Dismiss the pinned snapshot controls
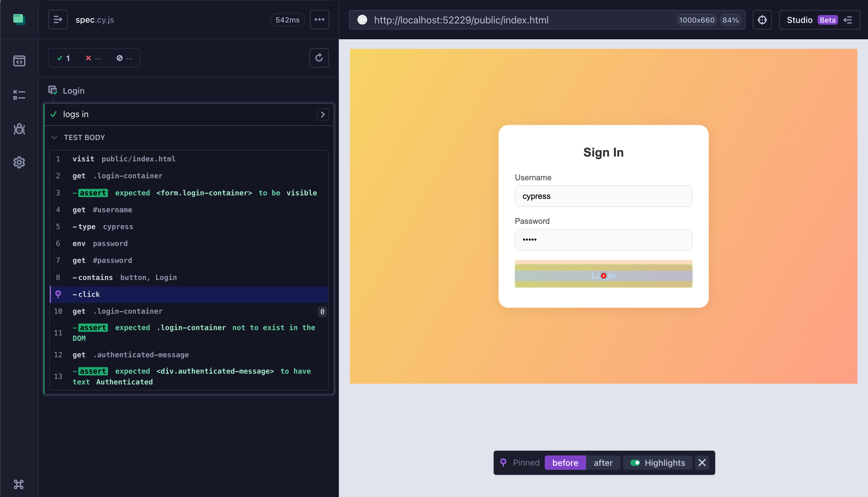 (702, 463)
